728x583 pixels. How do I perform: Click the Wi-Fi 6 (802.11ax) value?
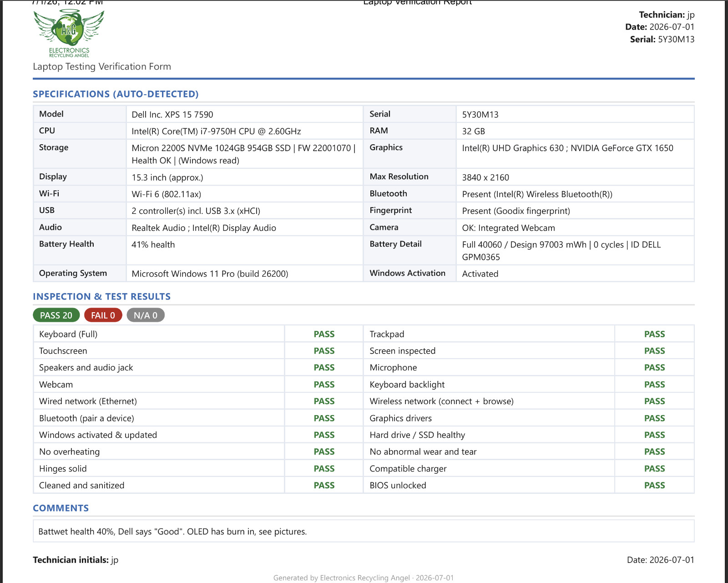[167, 194]
